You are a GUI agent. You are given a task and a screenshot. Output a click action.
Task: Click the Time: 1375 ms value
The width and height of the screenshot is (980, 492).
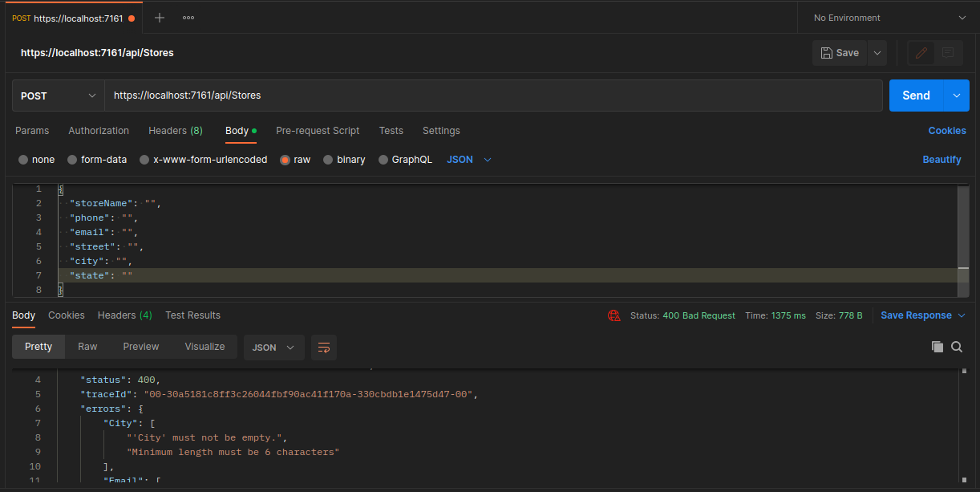(775, 315)
